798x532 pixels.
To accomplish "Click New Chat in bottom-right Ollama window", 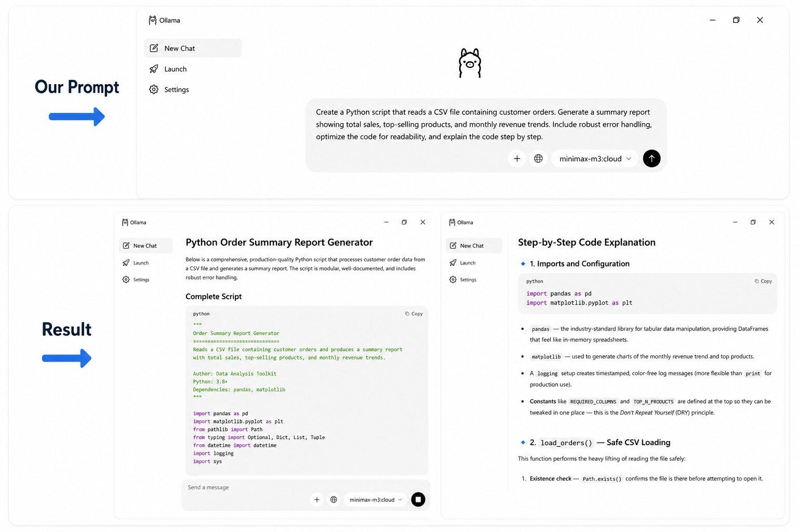I will point(474,246).
